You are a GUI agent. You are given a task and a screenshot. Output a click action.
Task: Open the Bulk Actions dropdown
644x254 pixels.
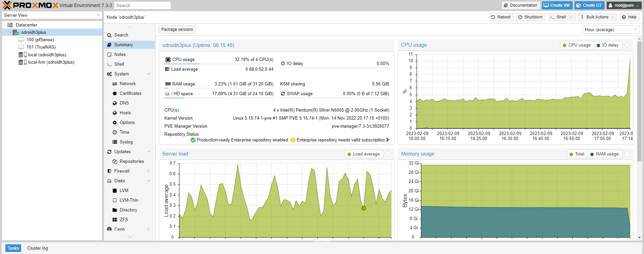pyautogui.click(x=597, y=17)
